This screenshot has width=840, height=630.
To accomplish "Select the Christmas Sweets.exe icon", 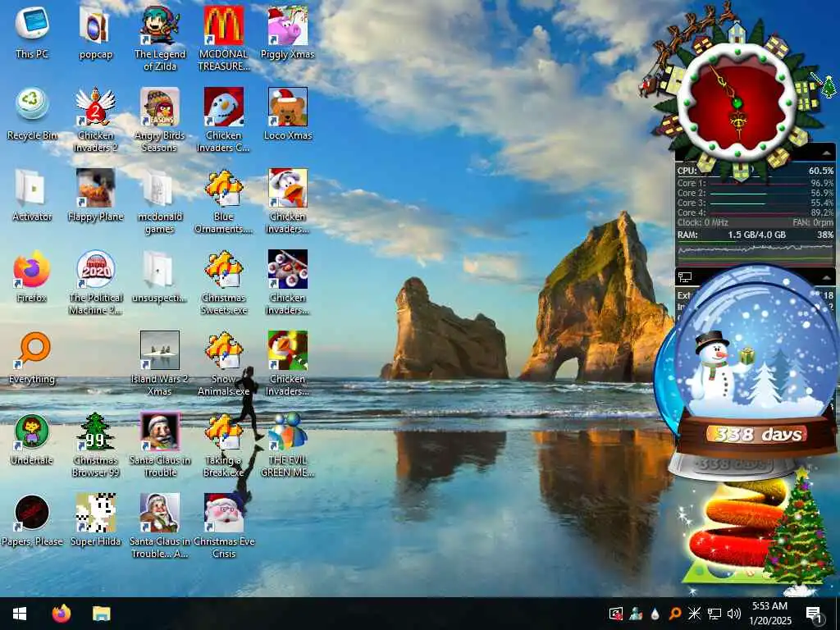I will click(223, 283).
